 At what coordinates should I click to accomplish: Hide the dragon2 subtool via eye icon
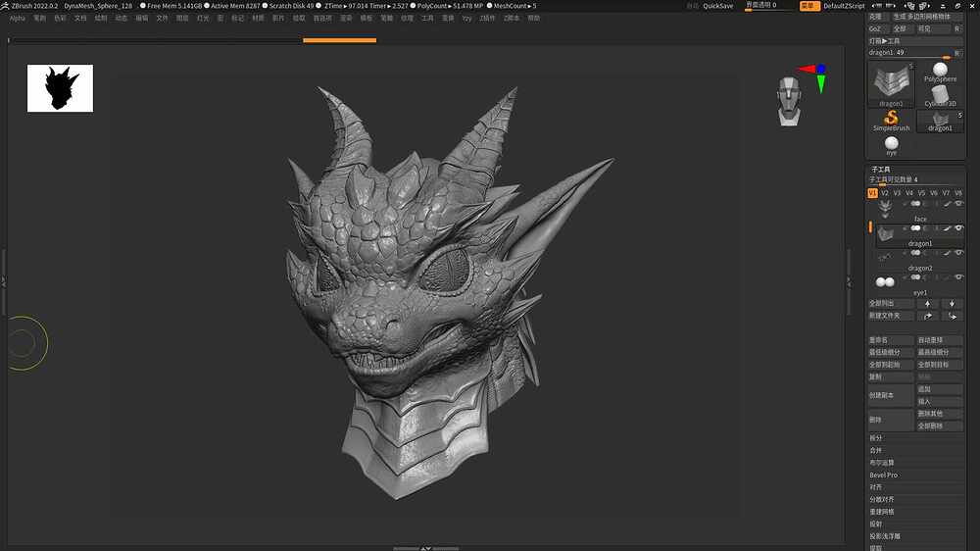click(958, 253)
